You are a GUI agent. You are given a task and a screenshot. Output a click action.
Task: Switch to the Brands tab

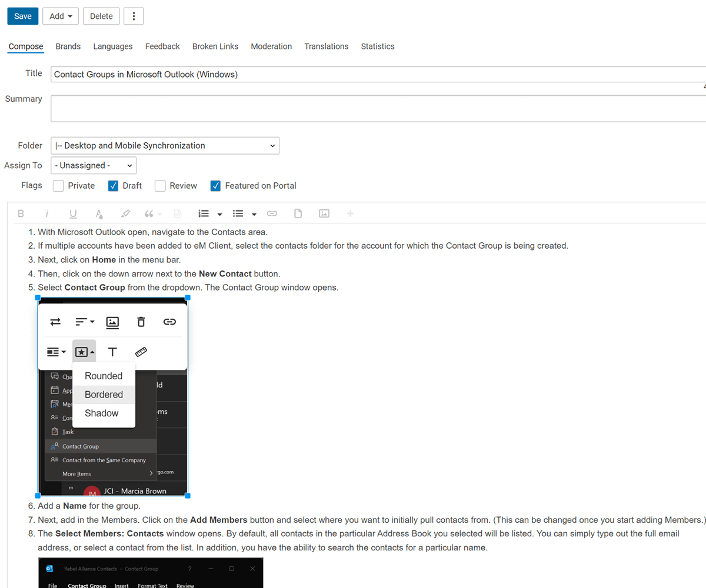[x=68, y=46]
